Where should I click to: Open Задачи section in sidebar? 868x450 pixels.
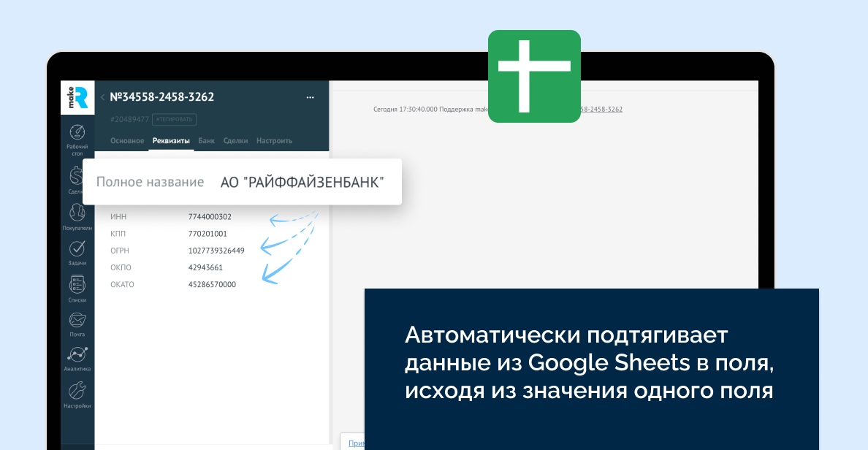click(77, 253)
